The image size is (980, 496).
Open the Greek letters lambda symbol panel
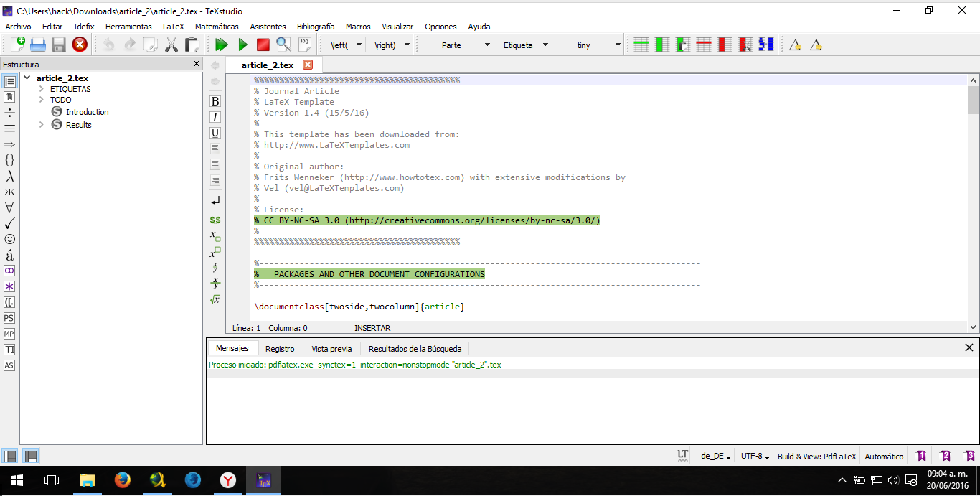coord(9,176)
